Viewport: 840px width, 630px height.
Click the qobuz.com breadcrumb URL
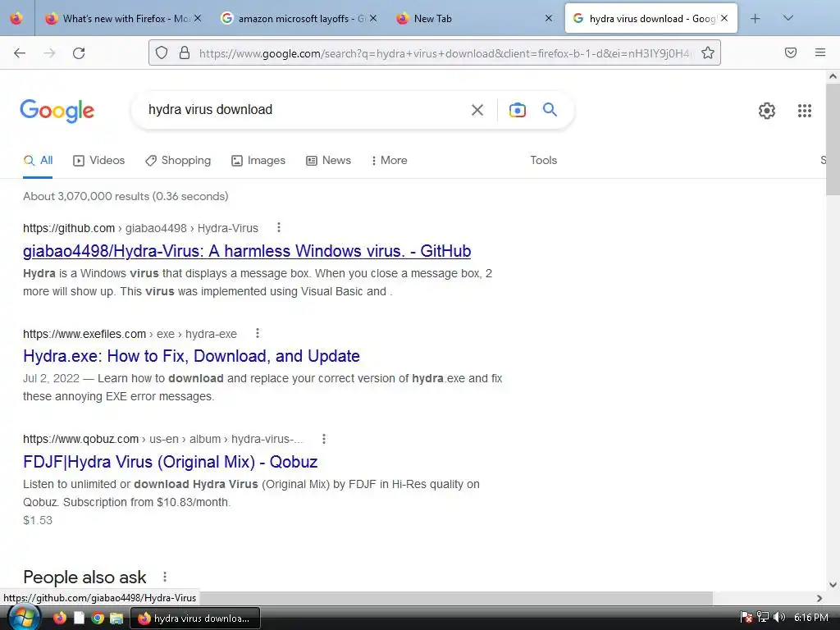pos(163,440)
